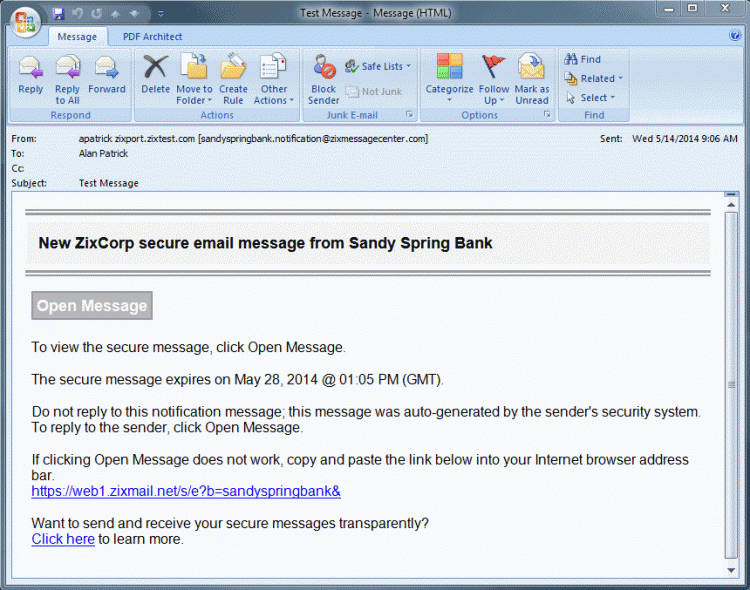Click the subject text Test Message
Screen dimensions: 750x590
click(x=109, y=183)
